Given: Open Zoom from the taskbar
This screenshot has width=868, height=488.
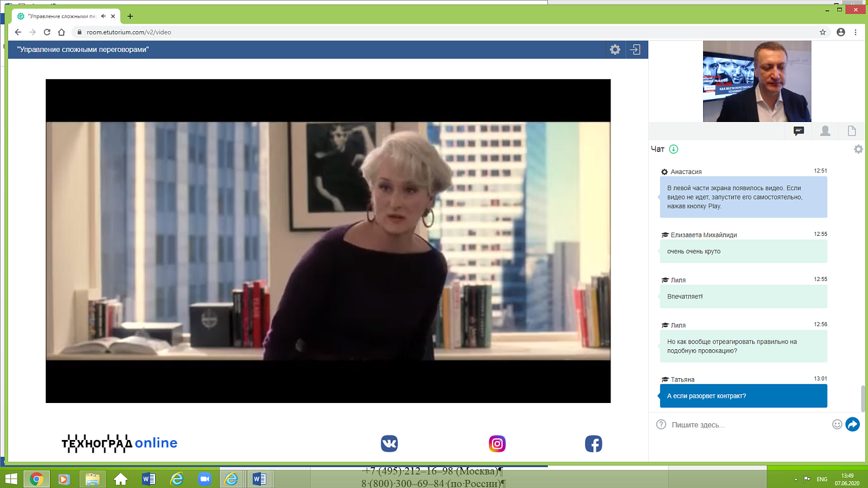Looking at the screenshot, I should point(204,479).
